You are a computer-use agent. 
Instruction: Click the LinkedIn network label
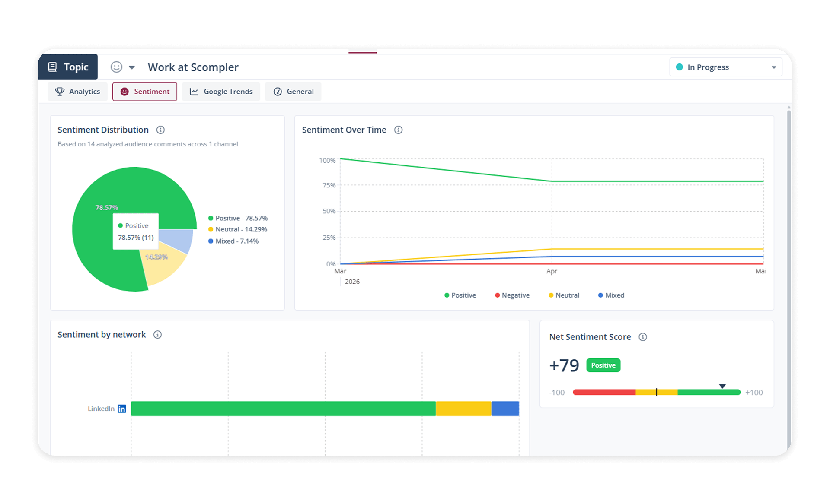101,409
